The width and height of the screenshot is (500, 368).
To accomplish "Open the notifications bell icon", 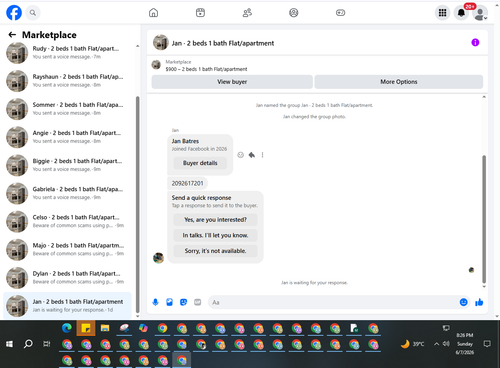I will tap(461, 13).
